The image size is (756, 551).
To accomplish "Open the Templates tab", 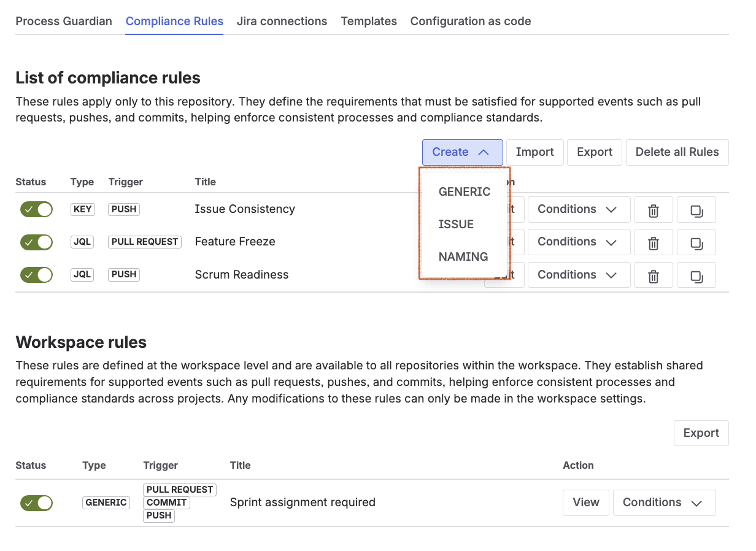I will click(x=369, y=21).
